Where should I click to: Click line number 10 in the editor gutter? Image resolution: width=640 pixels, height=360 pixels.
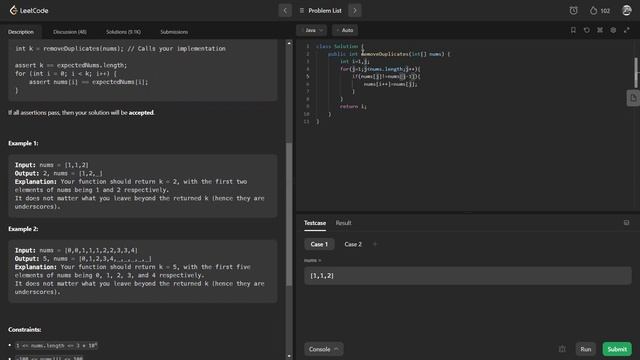(x=307, y=114)
